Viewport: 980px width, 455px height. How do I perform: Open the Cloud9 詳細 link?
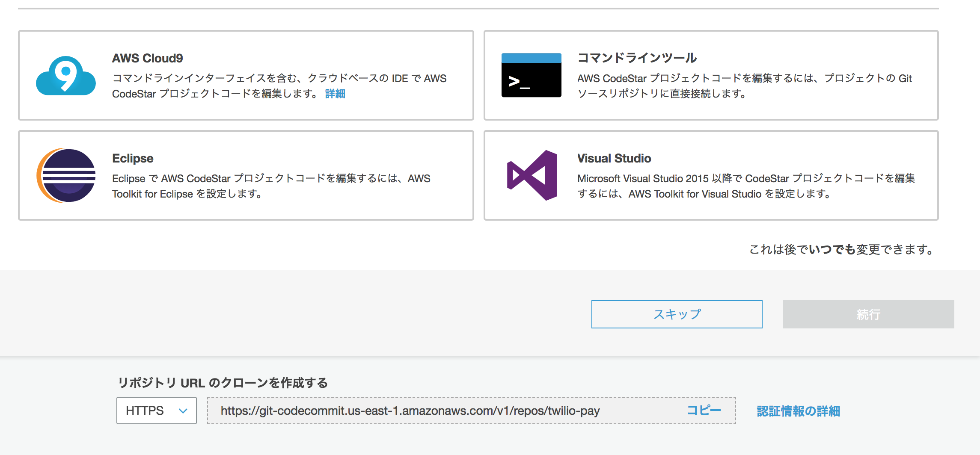(335, 94)
